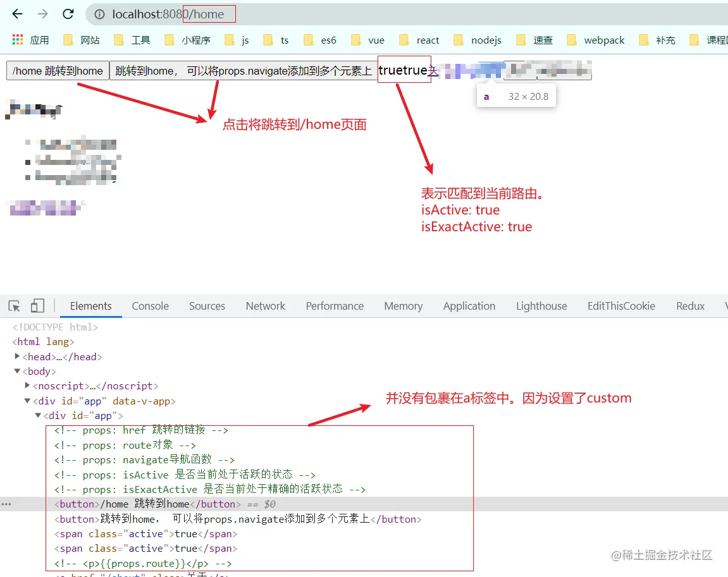Select the 'props: isActive' comment line

point(185,475)
